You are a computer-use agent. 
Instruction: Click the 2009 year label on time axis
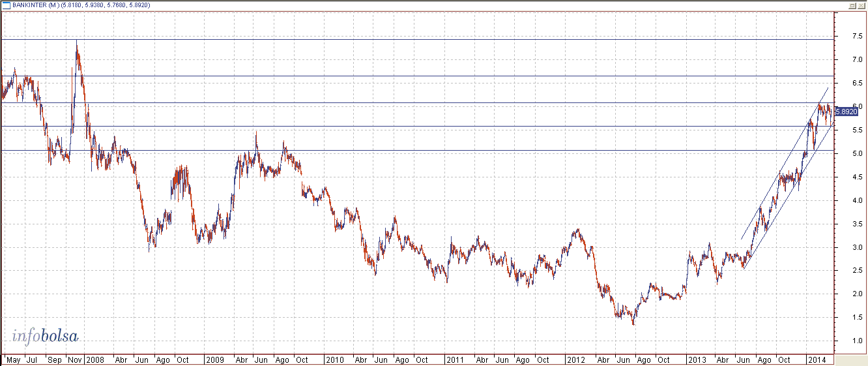[x=215, y=359]
